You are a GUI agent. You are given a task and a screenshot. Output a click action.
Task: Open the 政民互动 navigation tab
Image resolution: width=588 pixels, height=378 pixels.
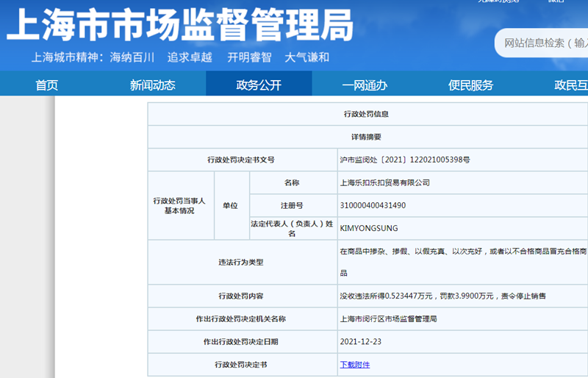pos(571,85)
